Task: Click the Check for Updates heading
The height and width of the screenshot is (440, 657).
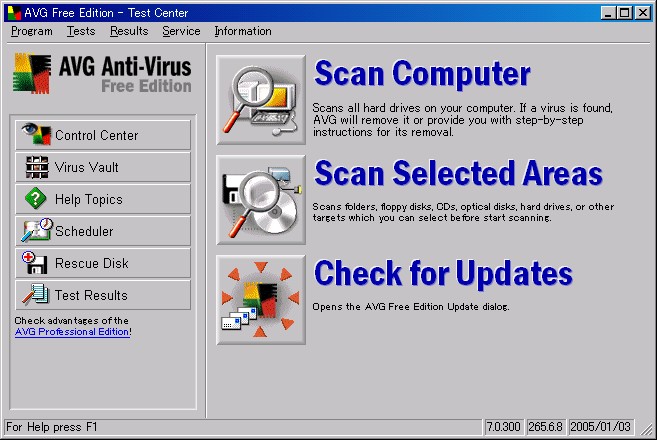Action: (443, 273)
